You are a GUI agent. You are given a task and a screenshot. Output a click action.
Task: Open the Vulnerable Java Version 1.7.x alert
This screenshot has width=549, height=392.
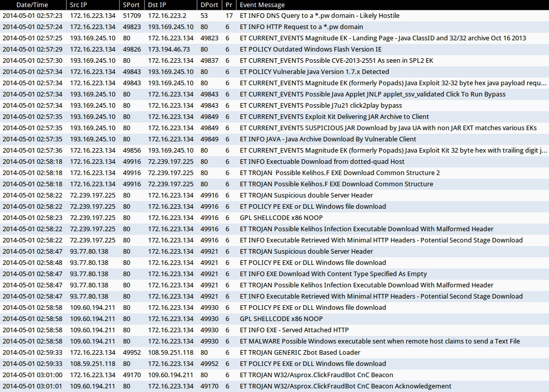(x=314, y=72)
